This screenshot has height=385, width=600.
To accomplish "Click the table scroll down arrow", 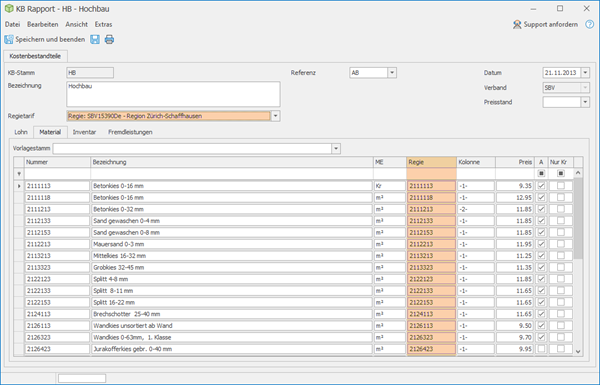I will tap(578, 351).
